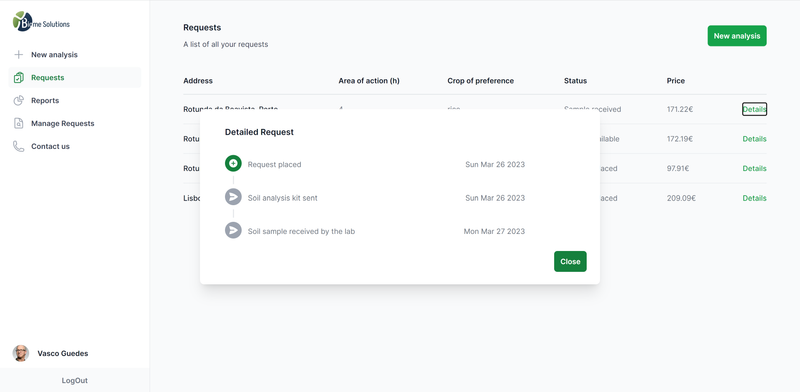Click Vasco Guedes profile avatar
Viewport: 800px width, 392px height.
click(x=21, y=353)
